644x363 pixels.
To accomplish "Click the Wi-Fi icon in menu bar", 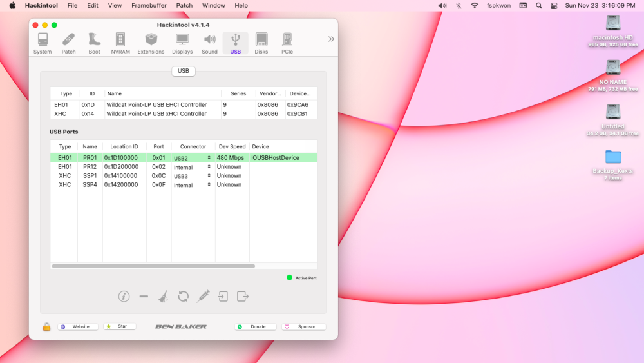I will 475,5.
